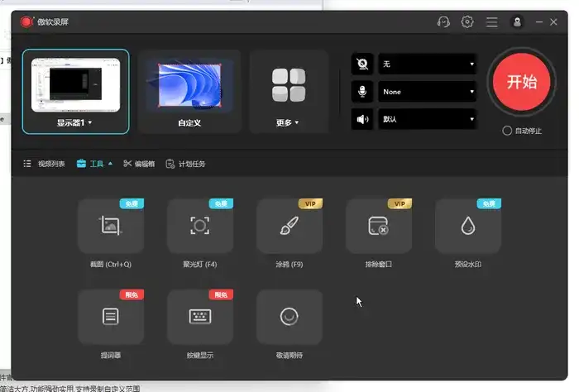Open the 编辑箱 tab
The height and width of the screenshot is (392, 579).
[x=139, y=164]
